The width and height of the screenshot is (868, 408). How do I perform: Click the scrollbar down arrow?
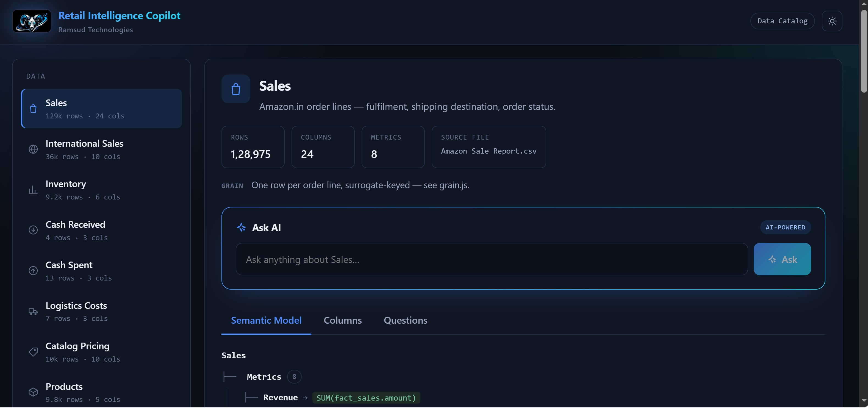[x=864, y=401]
